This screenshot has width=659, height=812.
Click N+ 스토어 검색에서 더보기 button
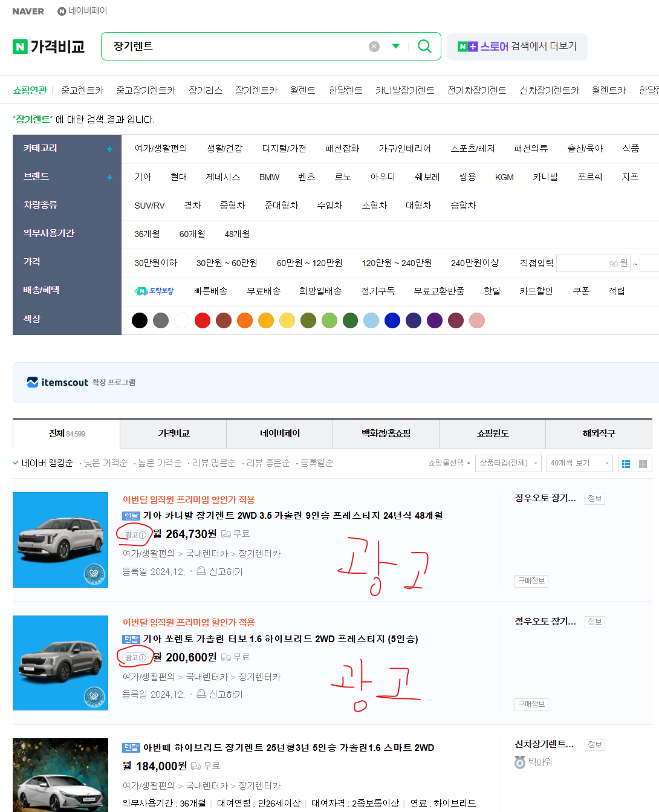pos(517,47)
